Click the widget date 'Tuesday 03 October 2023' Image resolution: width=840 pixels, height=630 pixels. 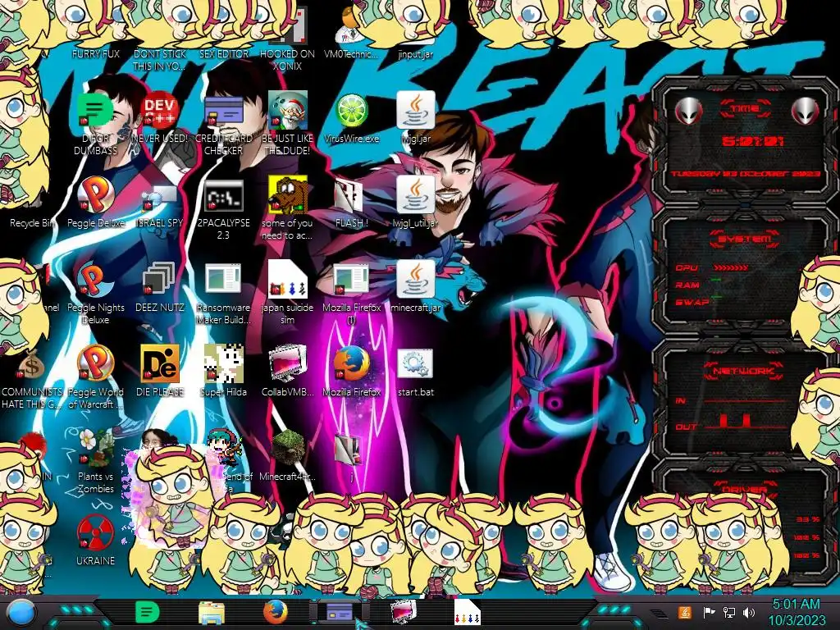(x=745, y=174)
